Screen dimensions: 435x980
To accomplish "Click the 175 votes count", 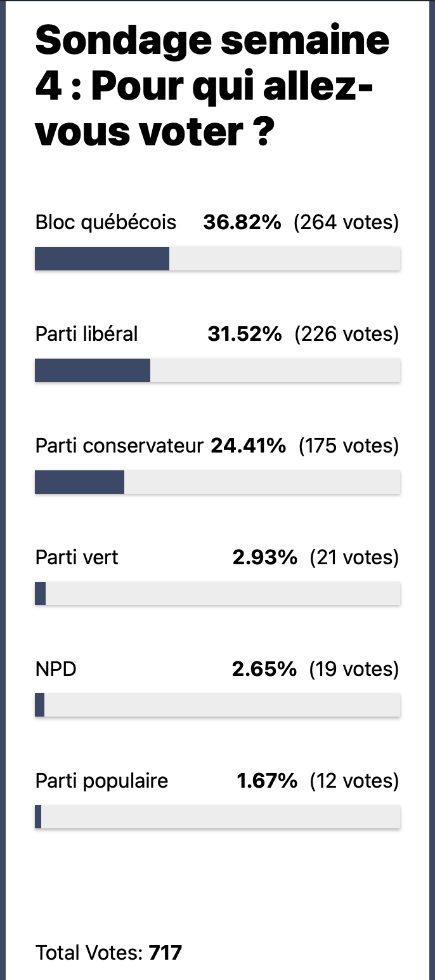I will point(349,446).
